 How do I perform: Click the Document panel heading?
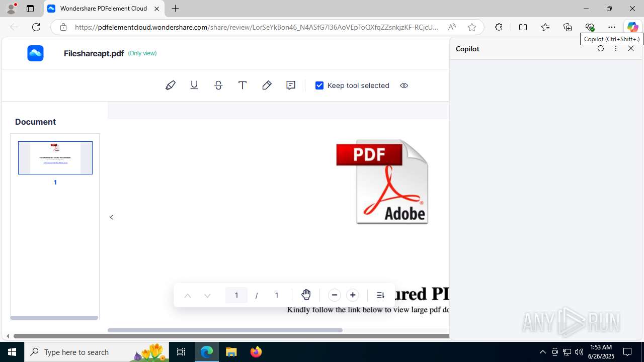click(x=35, y=122)
